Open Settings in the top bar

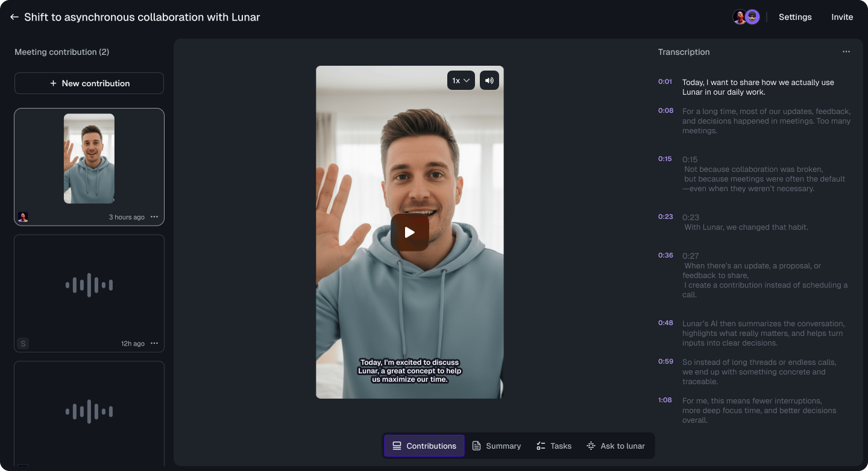click(x=795, y=17)
